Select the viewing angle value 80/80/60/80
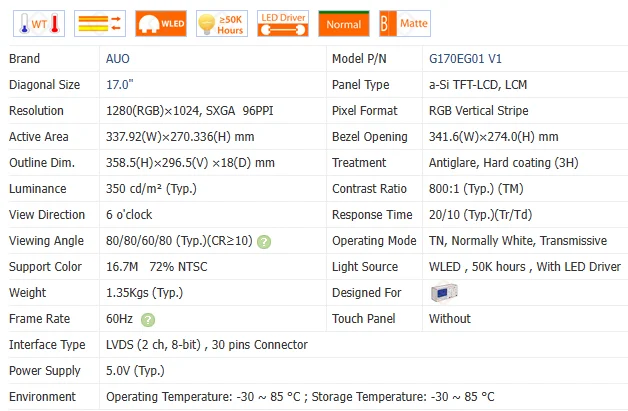 (x=139, y=241)
